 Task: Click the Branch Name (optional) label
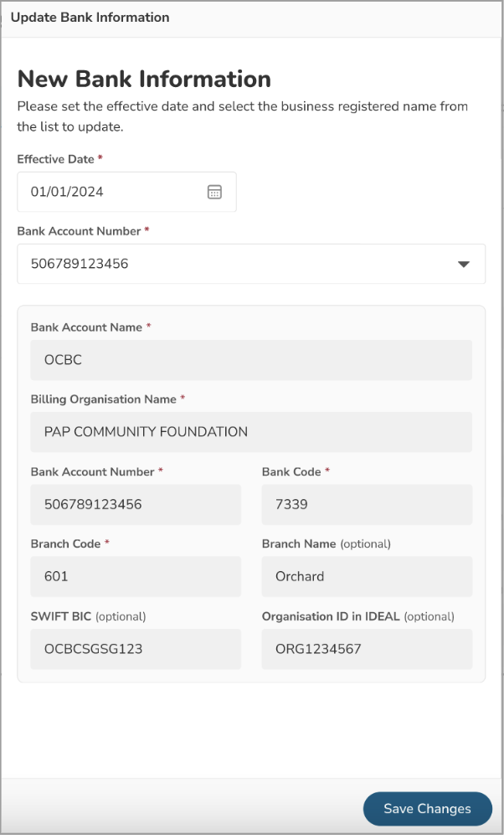(326, 543)
